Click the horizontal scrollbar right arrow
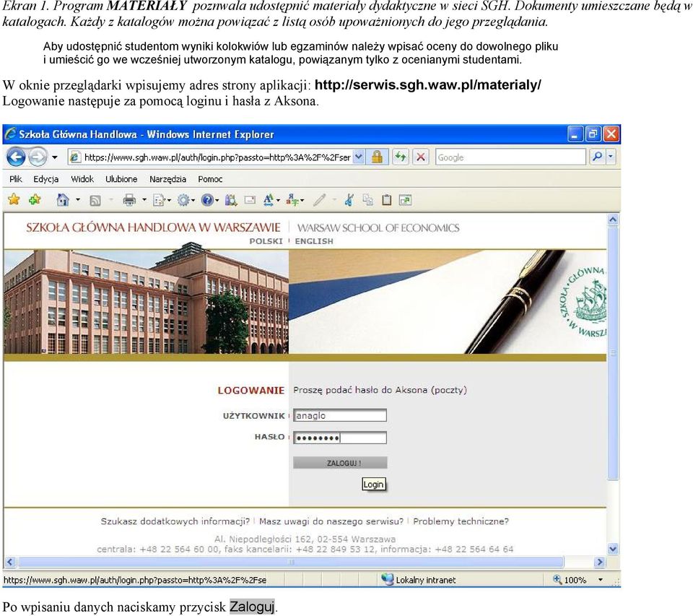693x616 pixels. point(600,562)
